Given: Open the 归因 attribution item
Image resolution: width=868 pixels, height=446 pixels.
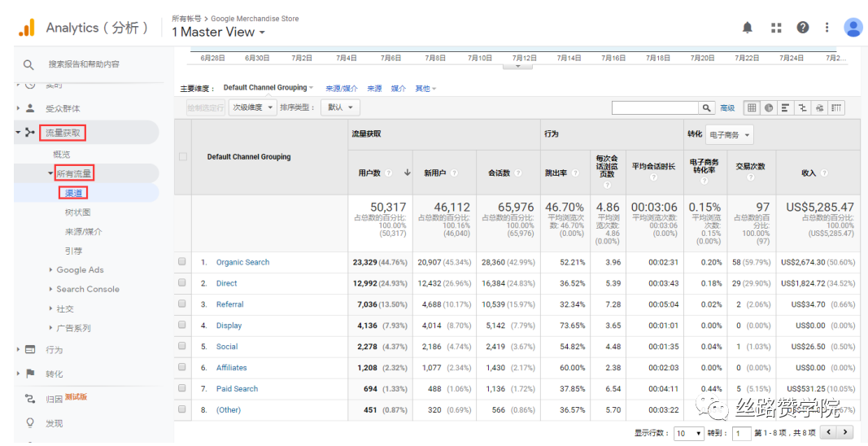Looking at the screenshot, I should click(55, 398).
